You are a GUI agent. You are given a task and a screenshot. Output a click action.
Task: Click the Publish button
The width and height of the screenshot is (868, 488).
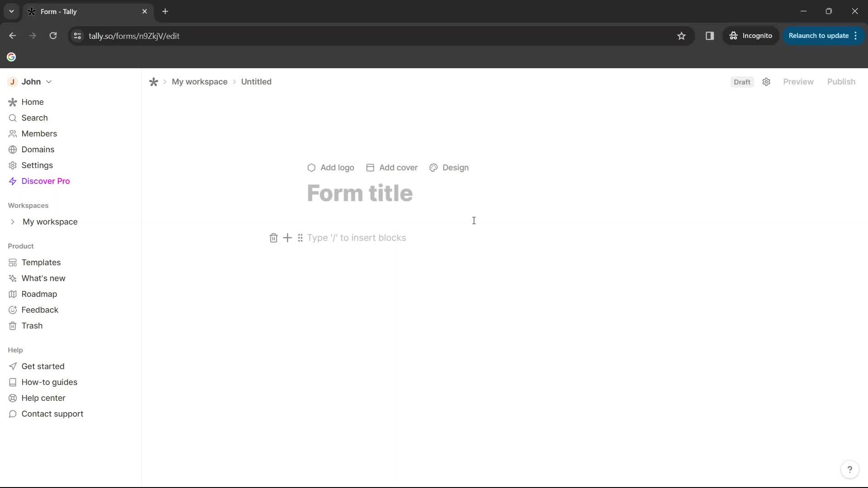(841, 81)
